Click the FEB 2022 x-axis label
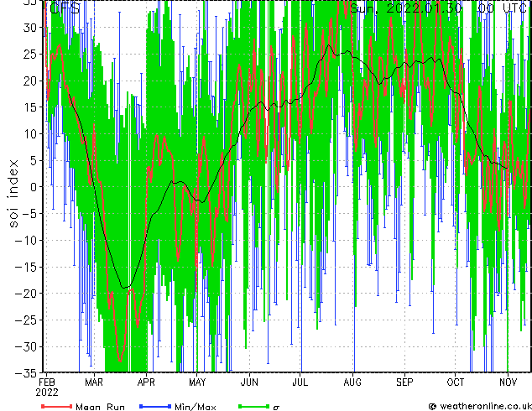Screen dimensions: 532x411 tap(47, 388)
